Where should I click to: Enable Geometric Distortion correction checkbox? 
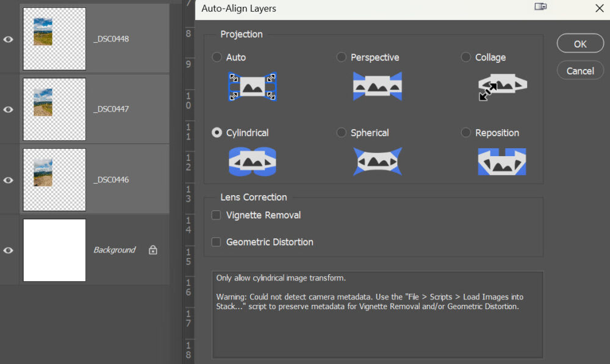click(x=216, y=242)
